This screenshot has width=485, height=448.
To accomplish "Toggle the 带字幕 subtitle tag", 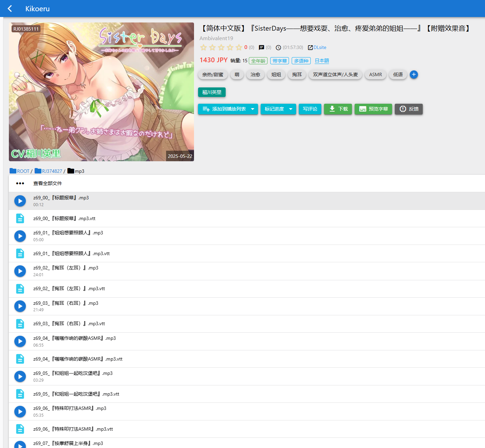I will coord(279,61).
